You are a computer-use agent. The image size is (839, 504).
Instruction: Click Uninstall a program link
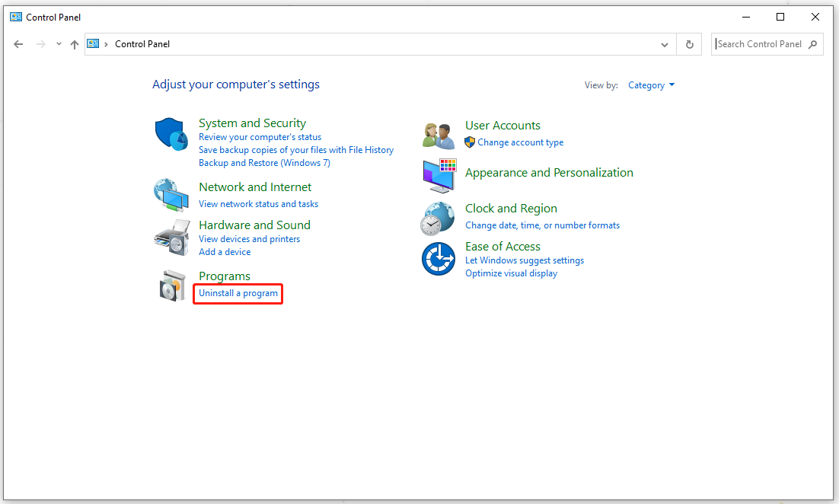[x=238, y=293]
